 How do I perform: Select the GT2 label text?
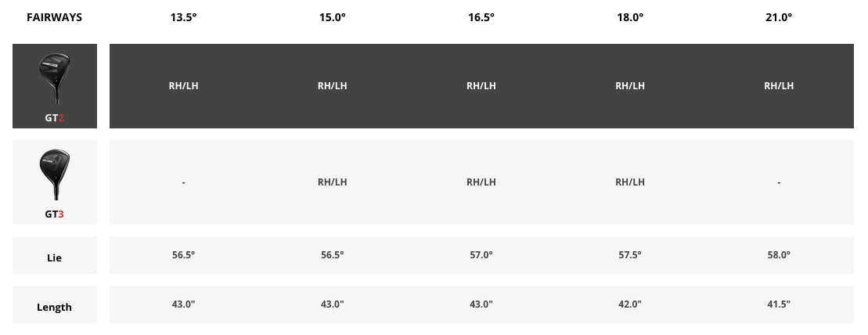(x=54, y=118)
